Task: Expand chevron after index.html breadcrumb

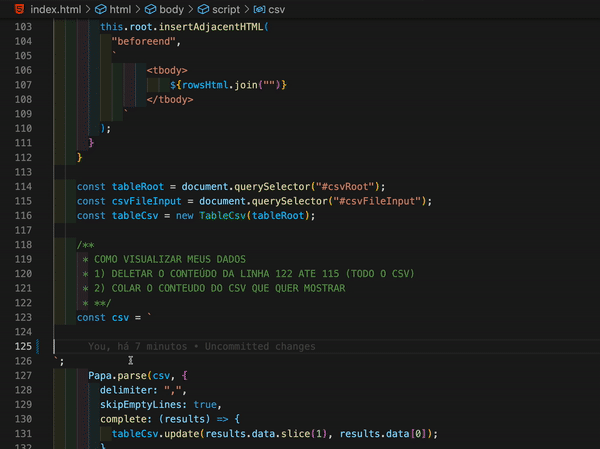Action: click(88, 9)
